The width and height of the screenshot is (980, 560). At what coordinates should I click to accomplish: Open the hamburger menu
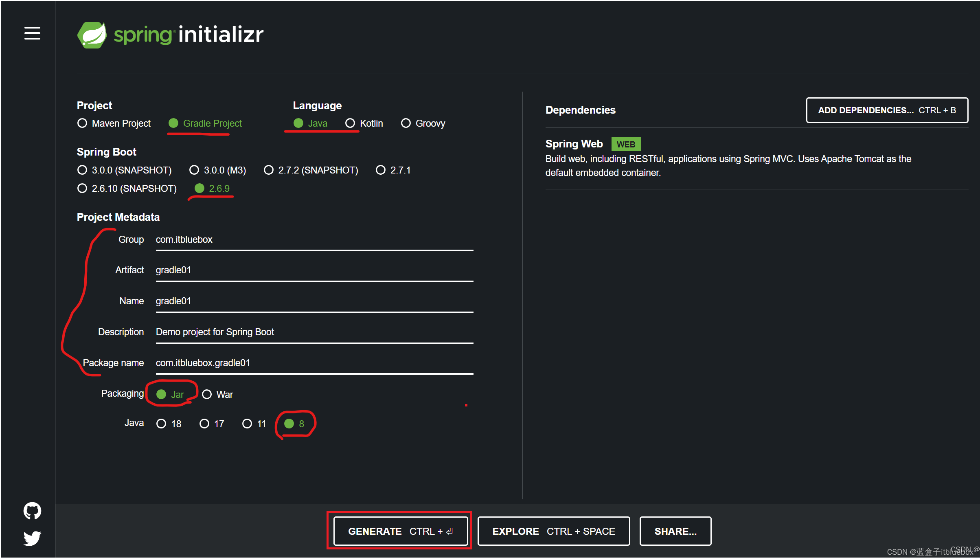click(32, 33)
